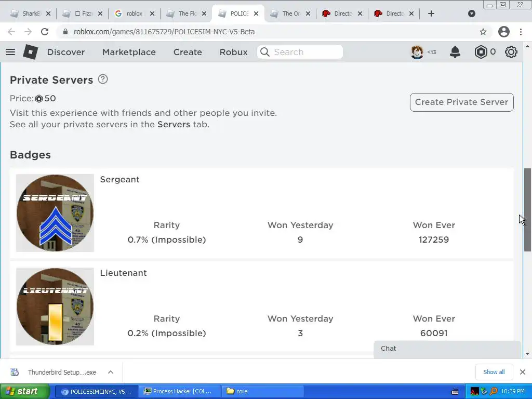
Task: Click the scrollbar down arrow
Action: pos(527,354)
